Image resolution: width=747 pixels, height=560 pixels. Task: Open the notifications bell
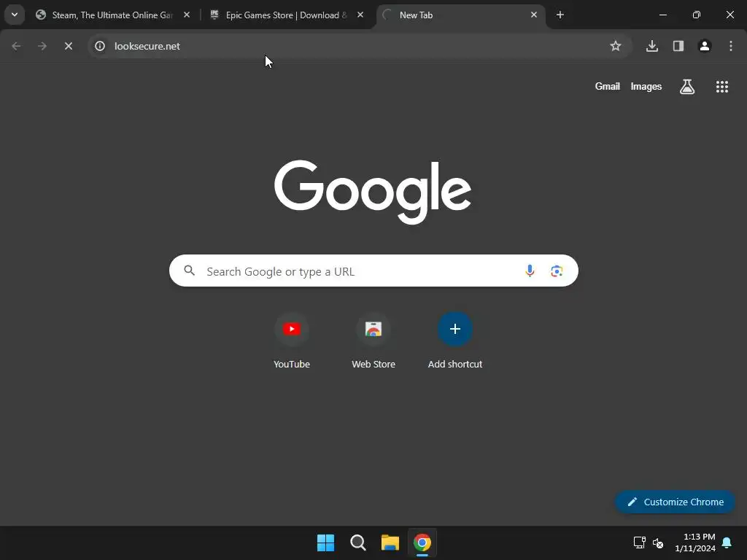tap(727, 542)
